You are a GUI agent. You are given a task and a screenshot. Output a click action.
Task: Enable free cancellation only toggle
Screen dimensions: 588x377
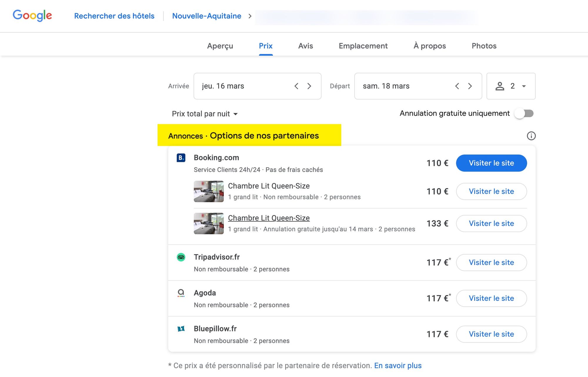click(524, 114)
